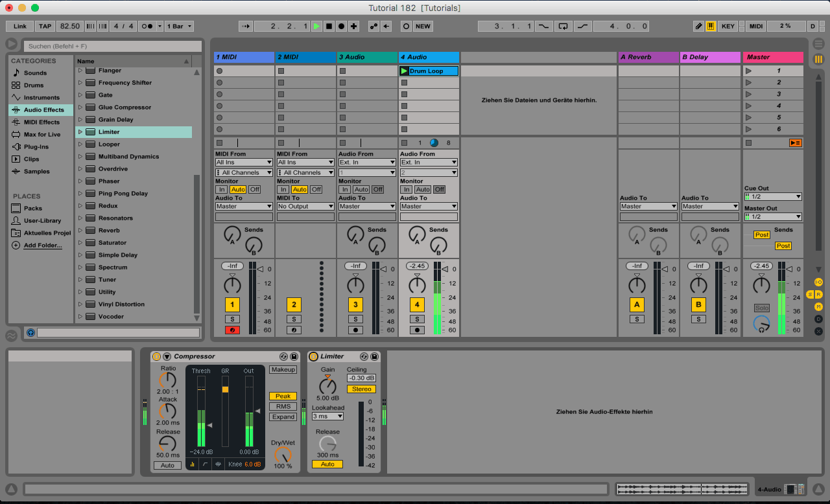Click the Limiter hot-swap preset icon
Screen dimensions: 830x504
364,357
